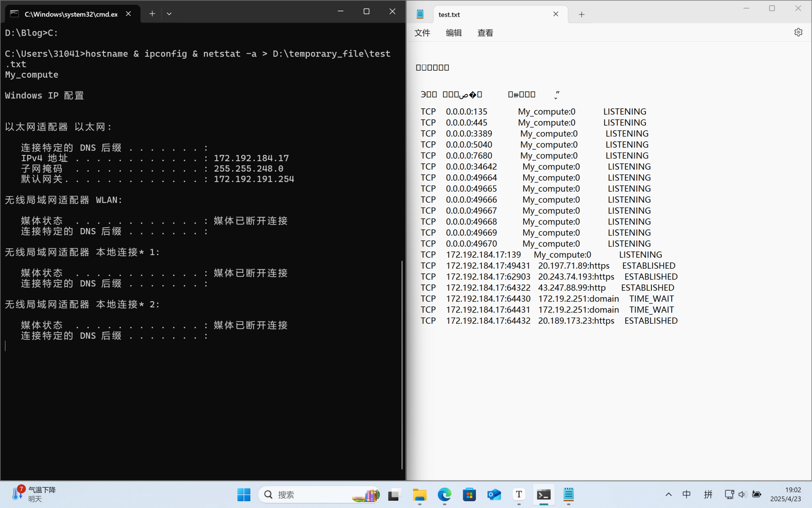Launch Microsoft Edge from the taskbar
The image size is (812, 508).
445,494
